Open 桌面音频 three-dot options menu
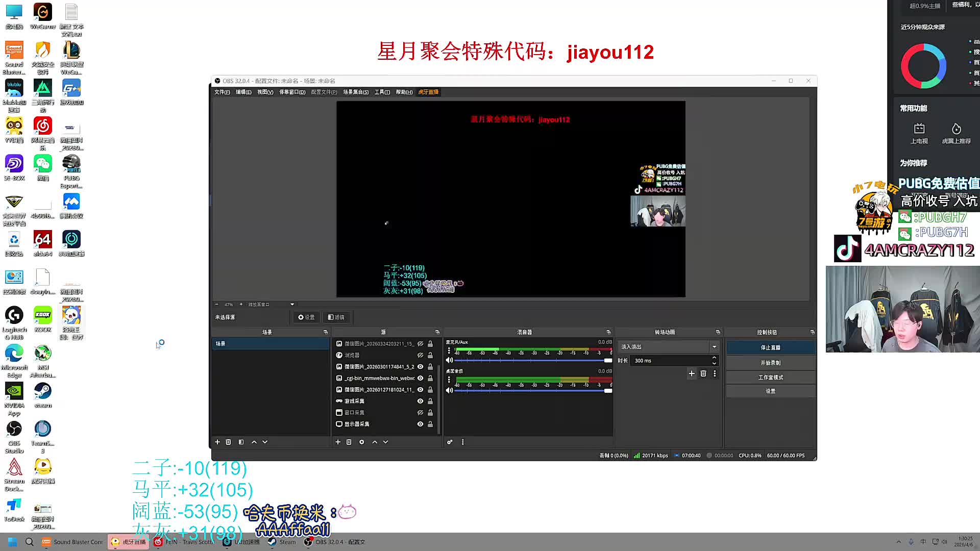The height and width of the screenshot is (551, 980). 449,380
